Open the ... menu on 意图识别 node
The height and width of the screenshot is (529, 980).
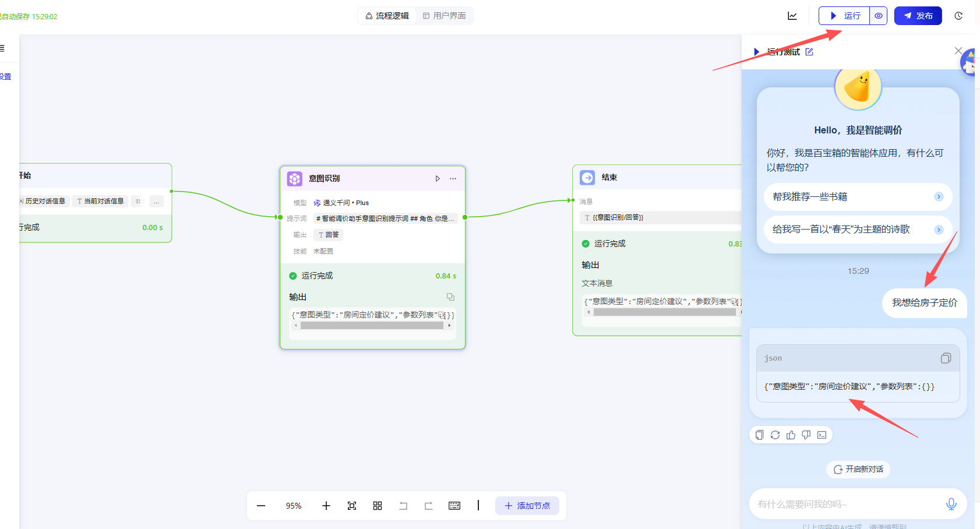[x=453, y=178]
